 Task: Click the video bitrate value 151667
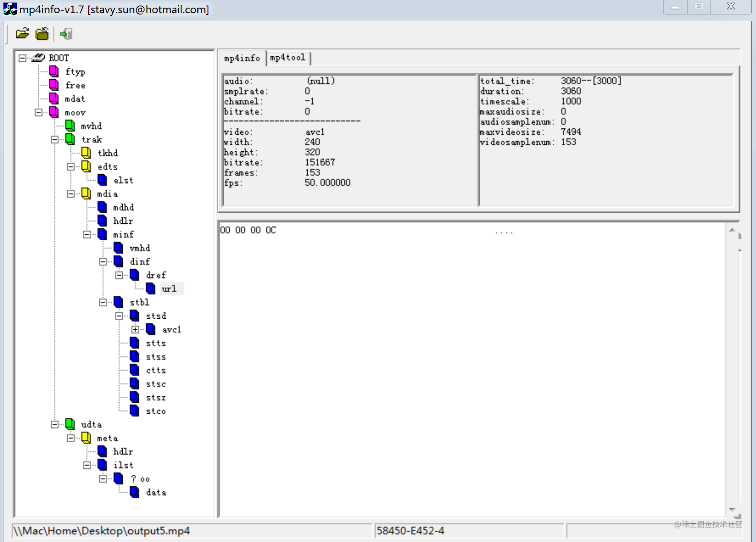tap(320, 162)
